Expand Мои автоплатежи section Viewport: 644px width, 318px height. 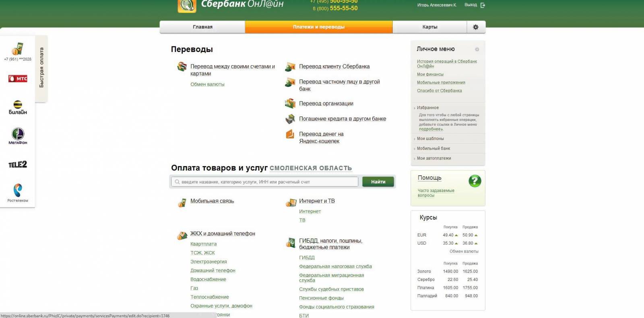(x=433, y=158)
